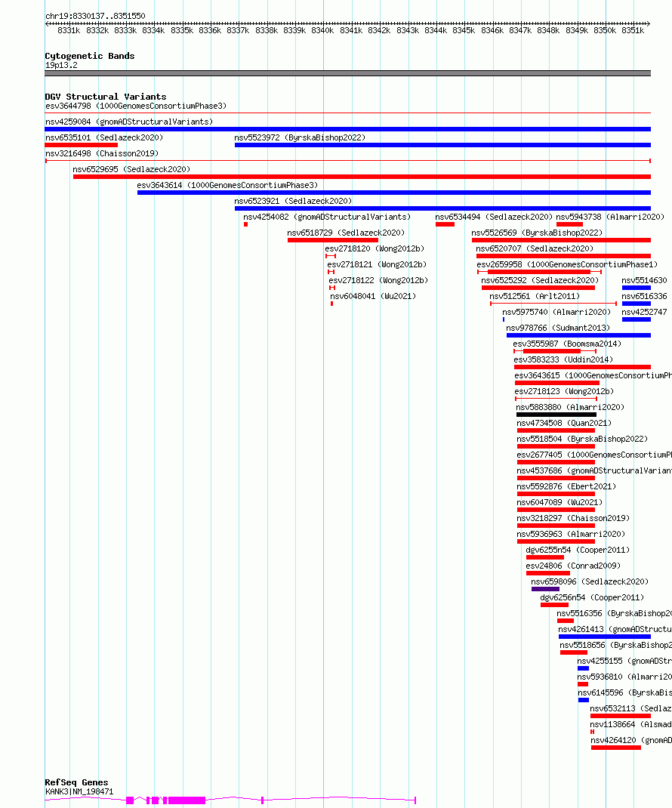Screen dimensions: 672x808
Task: Click the esv3644798 variant label
Action: point(136,106)
